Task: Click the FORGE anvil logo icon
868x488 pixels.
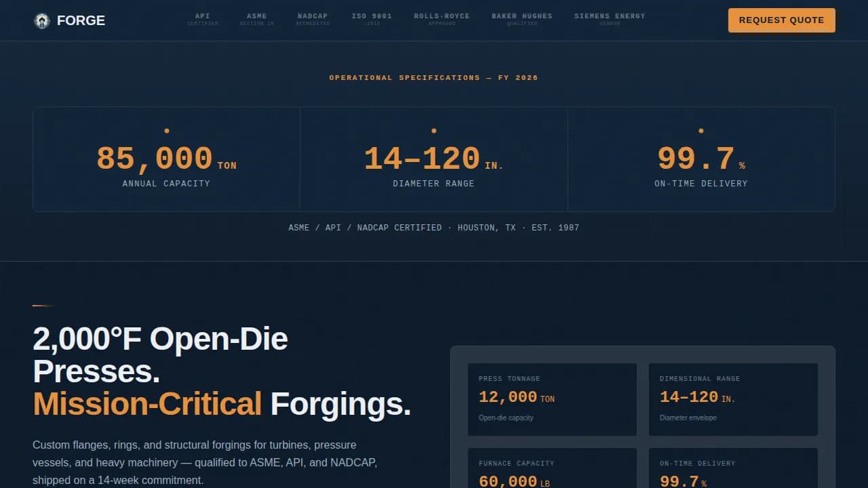Action: (x=42, y=20)
